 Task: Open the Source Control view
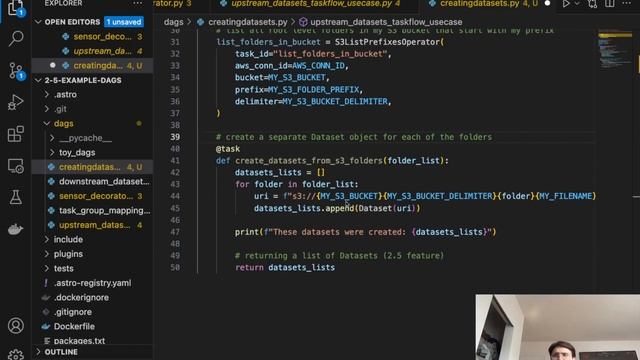(16, 71)
